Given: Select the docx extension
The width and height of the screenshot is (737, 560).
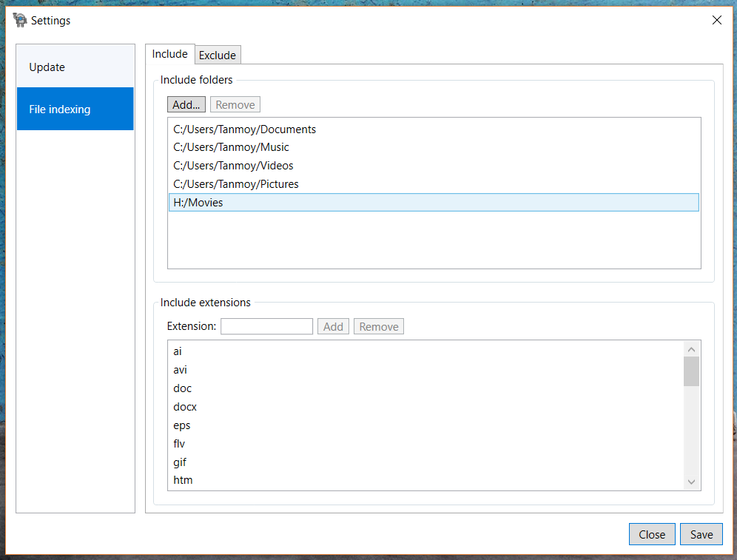Looking at the screenshot, I should 425,407.
